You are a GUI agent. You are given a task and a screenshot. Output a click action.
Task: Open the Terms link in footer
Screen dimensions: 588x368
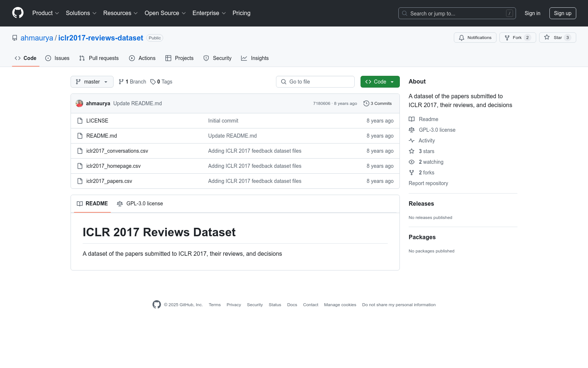(215, 305)
